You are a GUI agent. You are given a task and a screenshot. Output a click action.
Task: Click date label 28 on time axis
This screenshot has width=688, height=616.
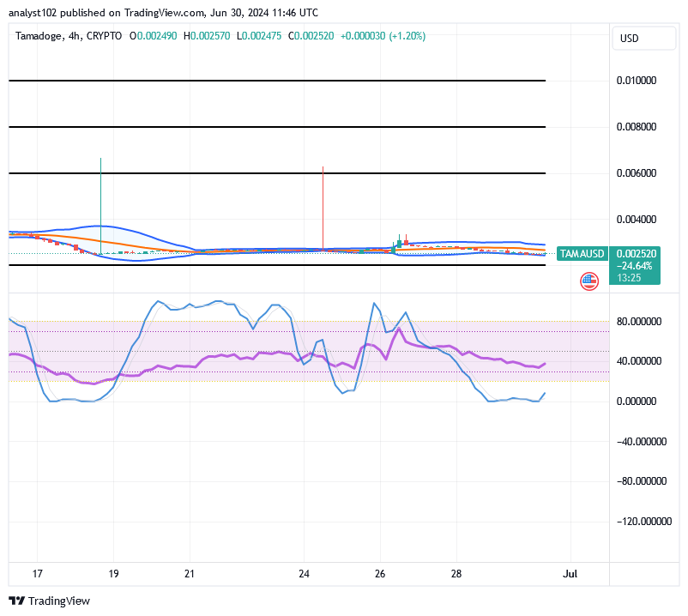point(456,574)
